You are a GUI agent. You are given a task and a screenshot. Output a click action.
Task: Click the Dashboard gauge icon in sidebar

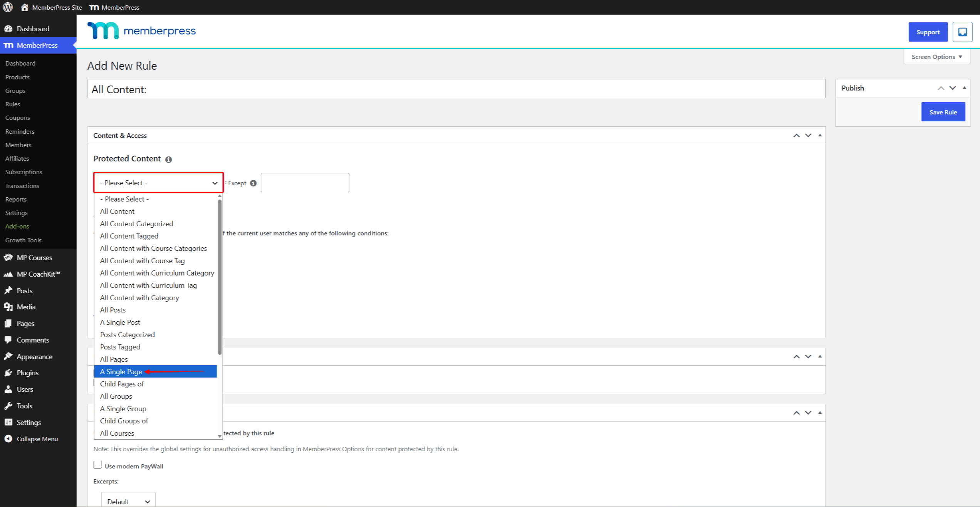(8, 29)
